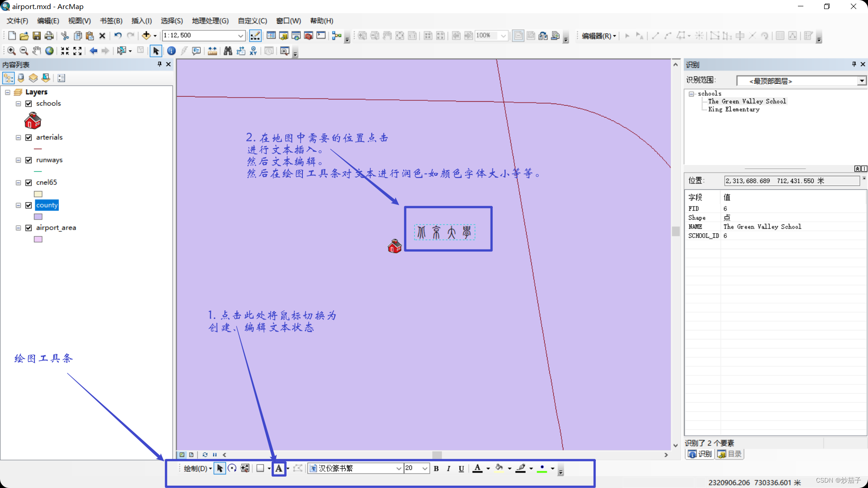The image size is (868, 488).
Task: Click the Full Extent globe icon
Action: point(49,51)
